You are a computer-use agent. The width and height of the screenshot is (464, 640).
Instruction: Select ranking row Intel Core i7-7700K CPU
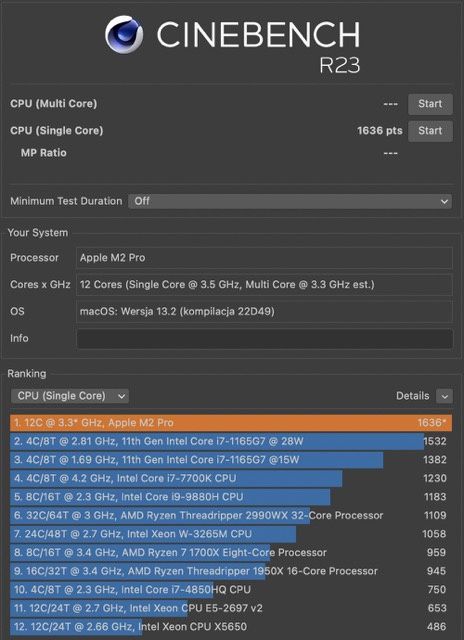231,478
